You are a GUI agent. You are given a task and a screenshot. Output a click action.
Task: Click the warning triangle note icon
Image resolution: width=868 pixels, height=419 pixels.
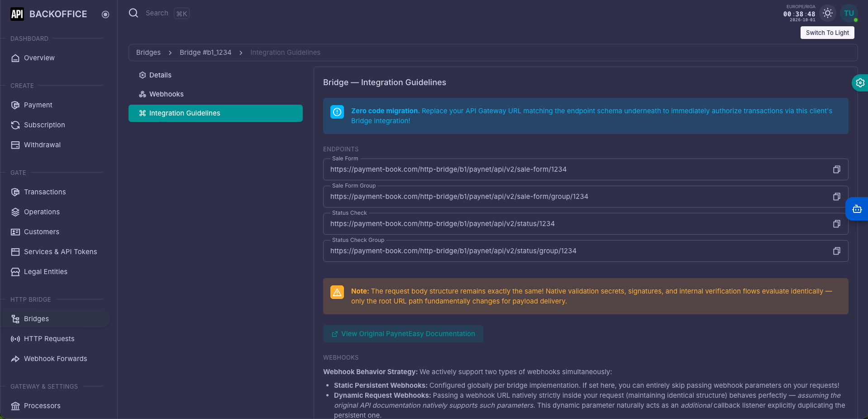click(337, 292)
